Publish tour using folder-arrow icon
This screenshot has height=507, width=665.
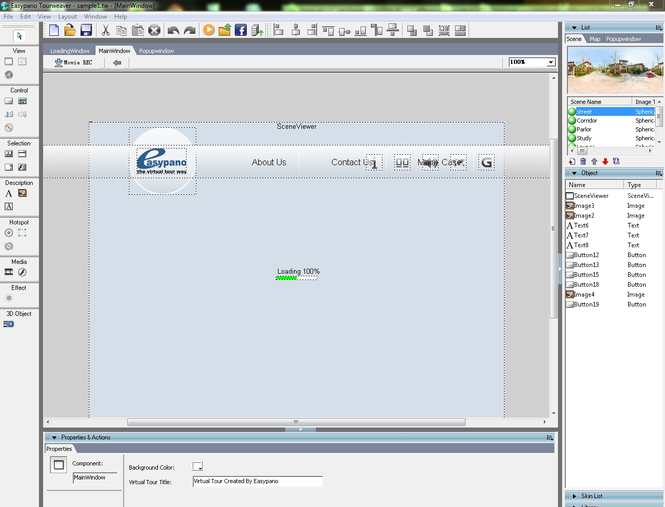pos(224,30)
